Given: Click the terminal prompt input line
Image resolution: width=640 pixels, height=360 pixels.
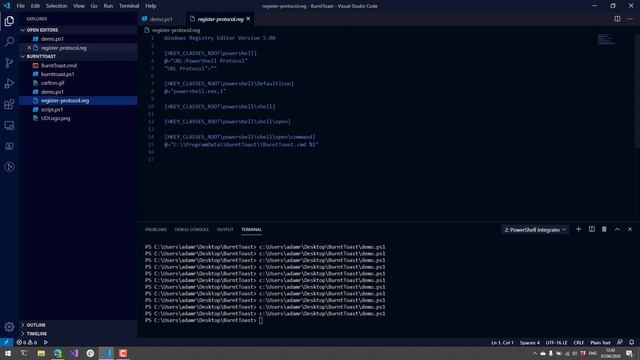Looking at the screenshot, I should pos(261,320).
